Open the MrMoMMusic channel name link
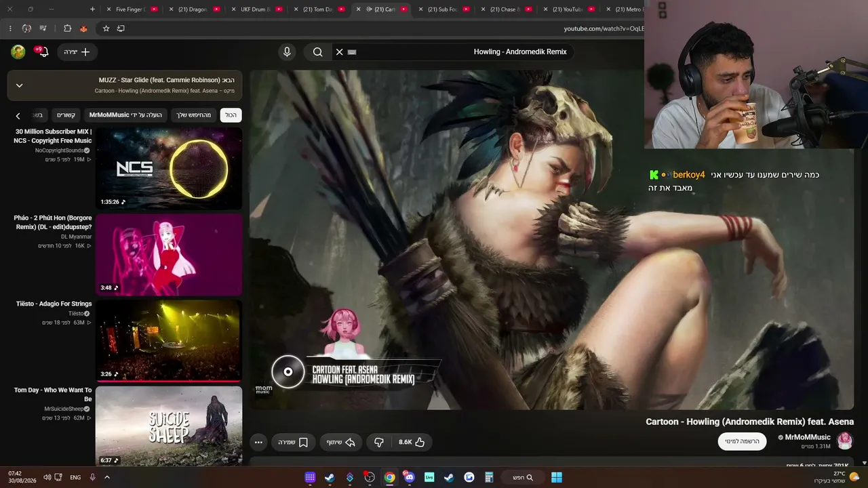 click(x=808, y=437)
